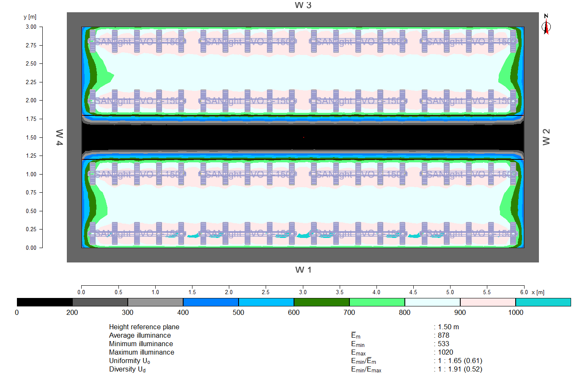Click the legend value 0
Image resolution: width=588 pixels, height=377 pixels.
click(x=17, y=312)
